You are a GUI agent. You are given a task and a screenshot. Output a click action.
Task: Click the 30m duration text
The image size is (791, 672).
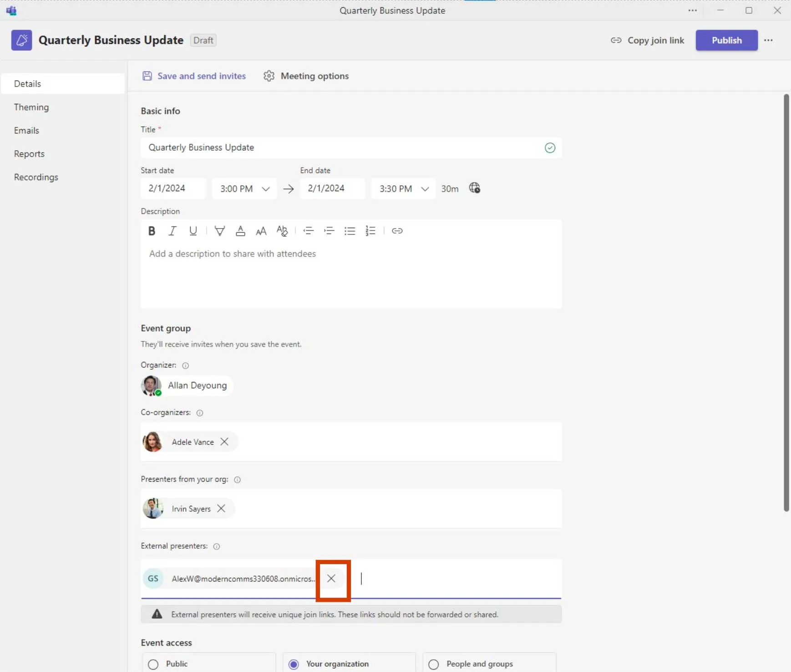(450, 188)
